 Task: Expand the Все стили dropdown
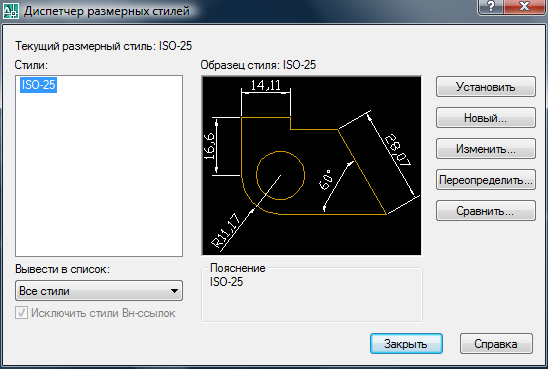(x=99, y=290)
